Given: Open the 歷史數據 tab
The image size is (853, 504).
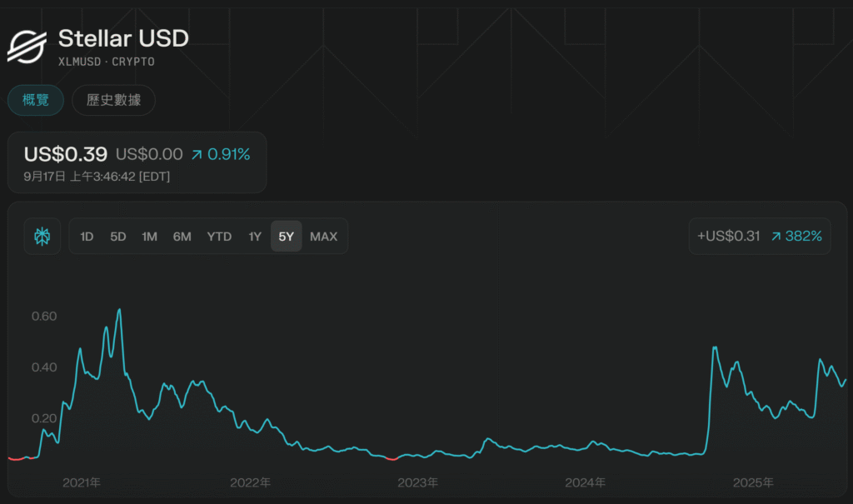Looking at the screenshot, I should point(113,100).
